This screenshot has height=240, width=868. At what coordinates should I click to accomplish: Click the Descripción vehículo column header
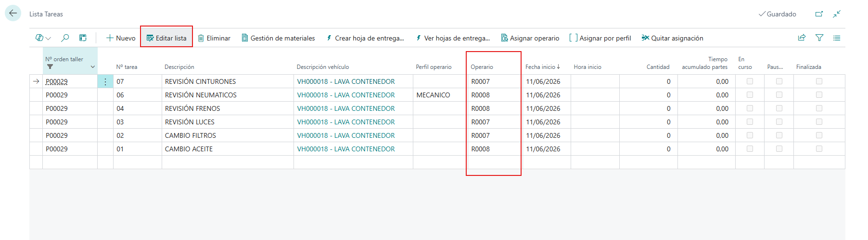(x=323, y=67)
